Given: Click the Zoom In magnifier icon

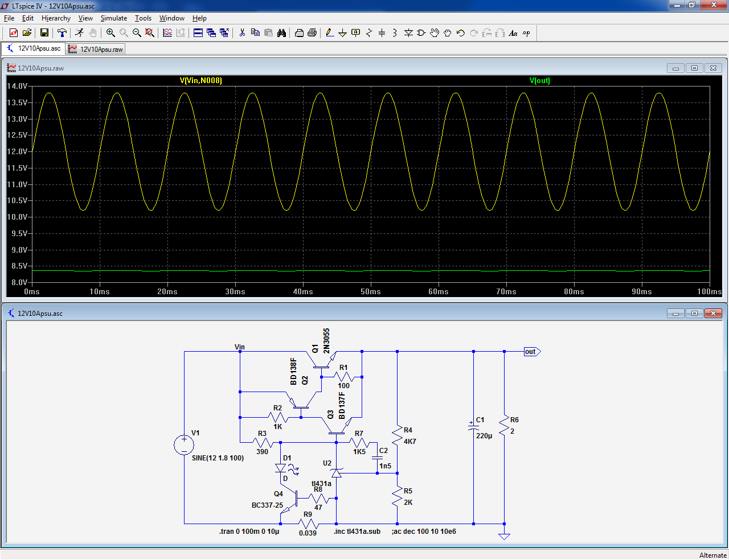Looking at the screenshot, I should 110,33.
